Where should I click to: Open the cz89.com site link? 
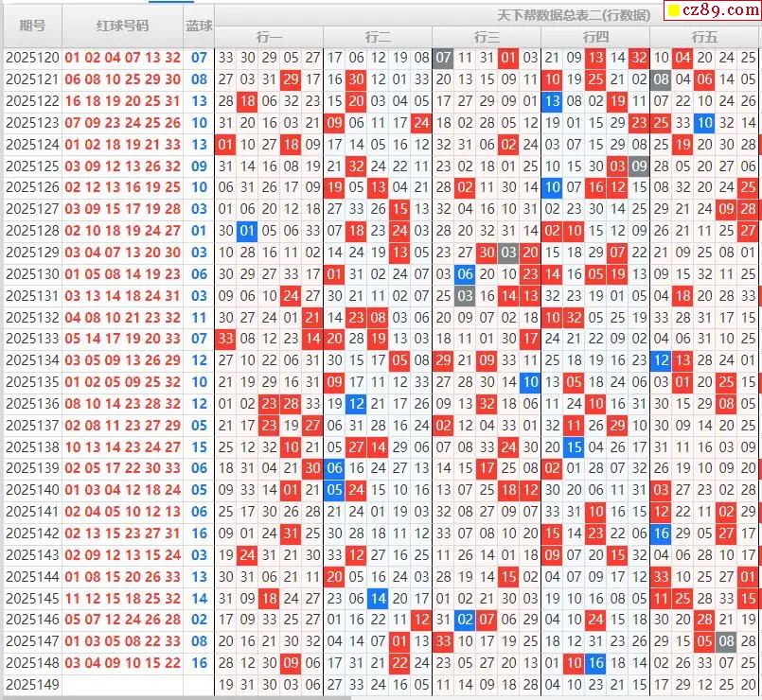click(x=717, y=11)
